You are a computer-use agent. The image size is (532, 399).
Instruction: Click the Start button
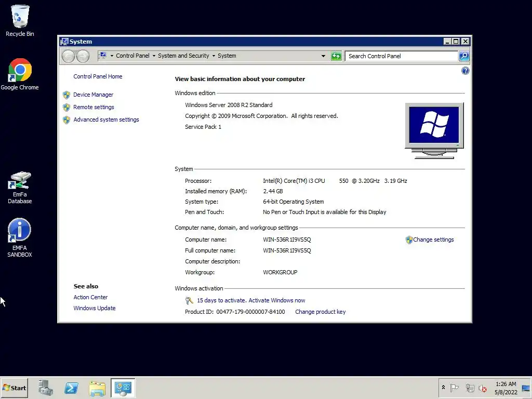tap(14, 388)
